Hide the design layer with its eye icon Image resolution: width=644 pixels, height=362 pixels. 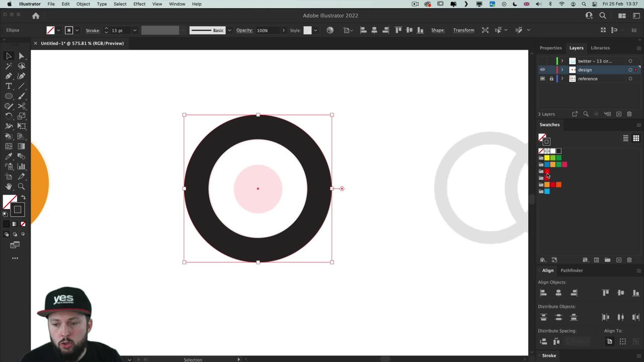pyautogui.click(x=542, y=70)
